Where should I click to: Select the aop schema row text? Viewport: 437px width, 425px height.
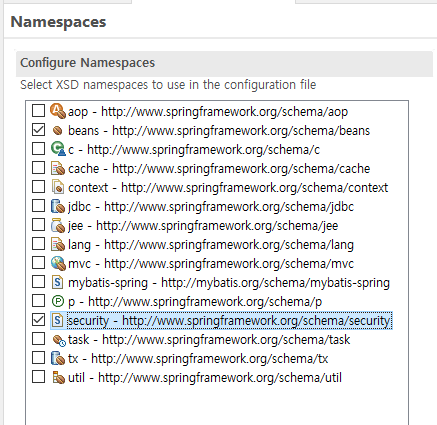208,111
